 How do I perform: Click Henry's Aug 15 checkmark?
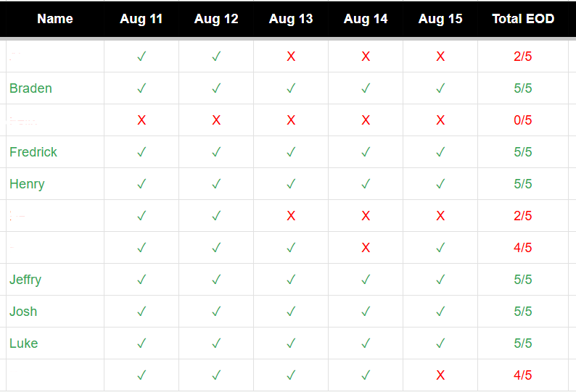(440, 184)
